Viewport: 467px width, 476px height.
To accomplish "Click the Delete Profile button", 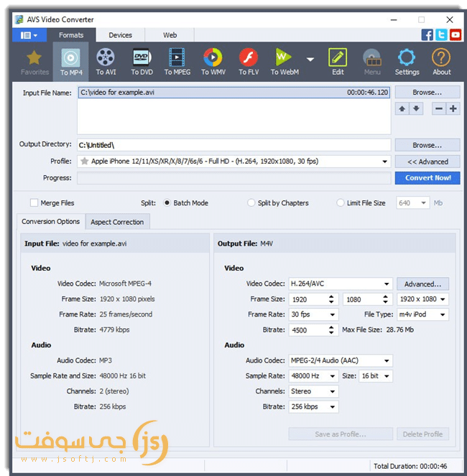I will point(422,434).
